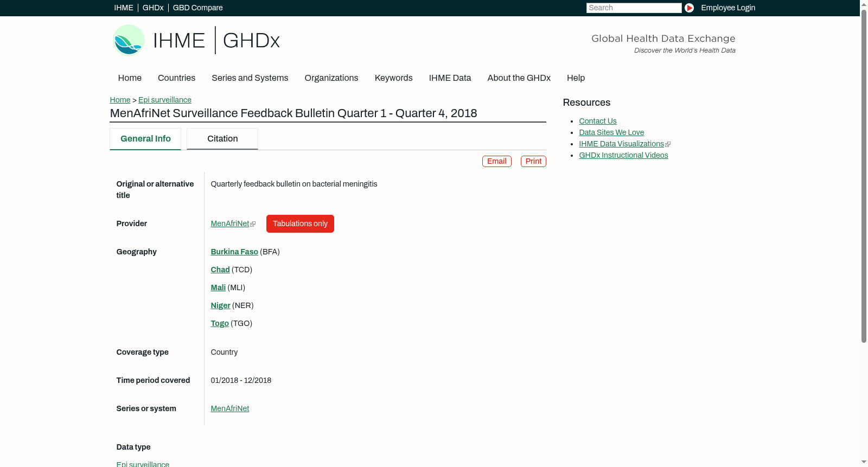Open Burkina Faso geography link

pyautogui.click(x=234, y=252)
